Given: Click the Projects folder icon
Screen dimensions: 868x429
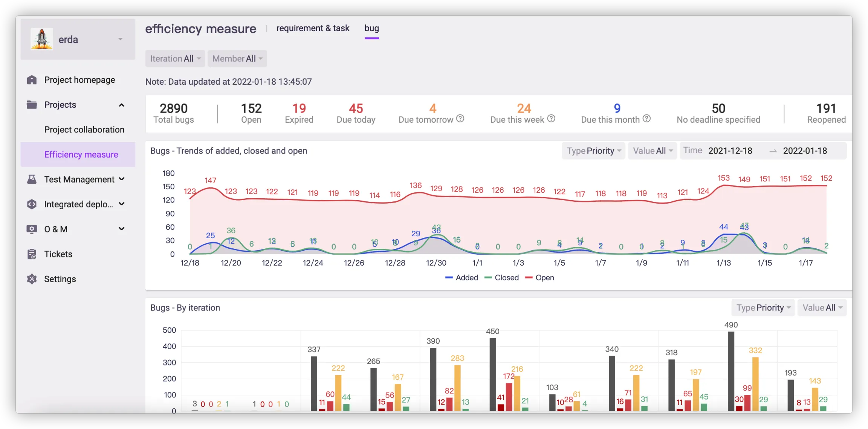Looking at the screenshot, I should click(x=32, y=105).
